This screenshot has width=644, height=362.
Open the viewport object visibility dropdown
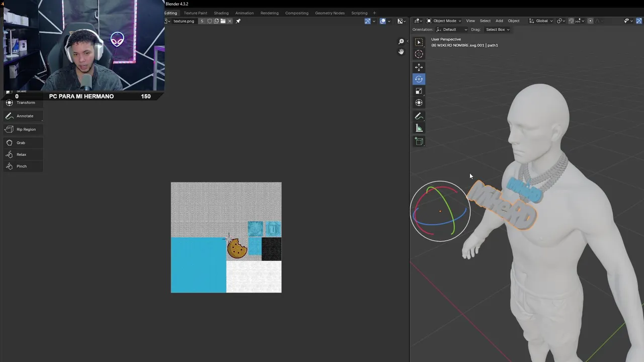[x=628, y=21]
